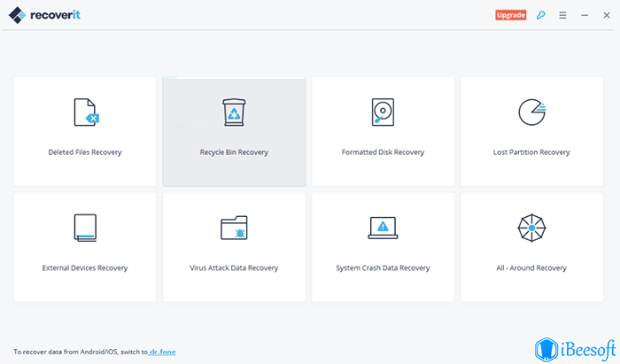Click the Recoverit logo in header
The width and height of the screenshot is (620, 364).
click(x=44, y=15)
